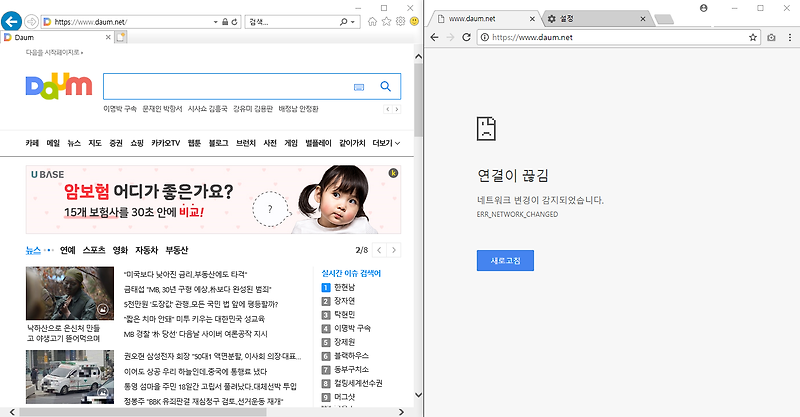Click next arrow of suggested search keywords
The height and width of the screenshot is (417, 800).
coord(396,109)
